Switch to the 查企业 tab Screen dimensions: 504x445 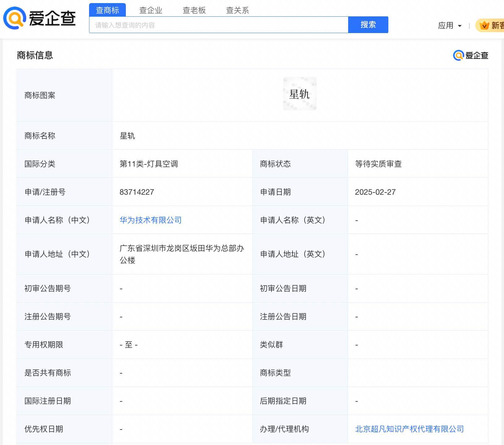click(151, 10)
